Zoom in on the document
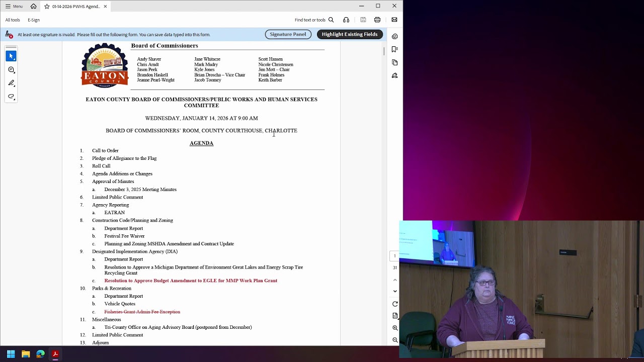Image resolution: width=644 pixels, height=362 pixels. pyautogui.click(x=395, y=328)
